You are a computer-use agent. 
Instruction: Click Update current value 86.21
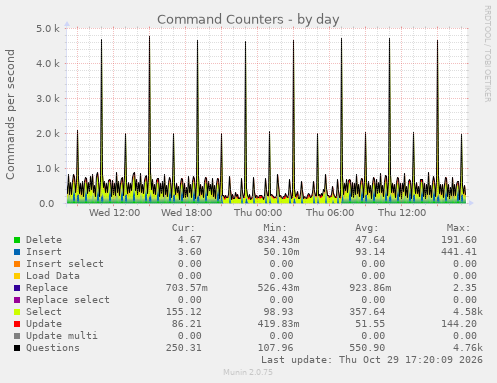[x=186, y=324]
